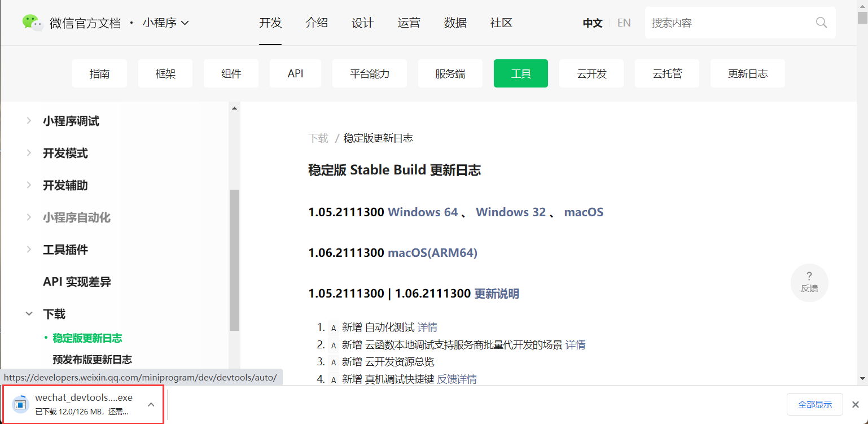The image size is (868, 424).
Task: Open the 开发 top menu
Action: coord(270,23)
